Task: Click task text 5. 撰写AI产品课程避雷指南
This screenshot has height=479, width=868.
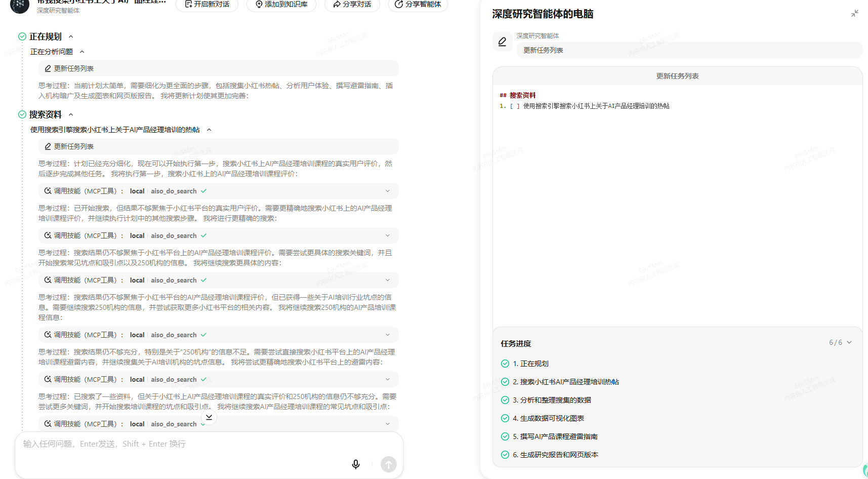Action: [x=555, y=436]
